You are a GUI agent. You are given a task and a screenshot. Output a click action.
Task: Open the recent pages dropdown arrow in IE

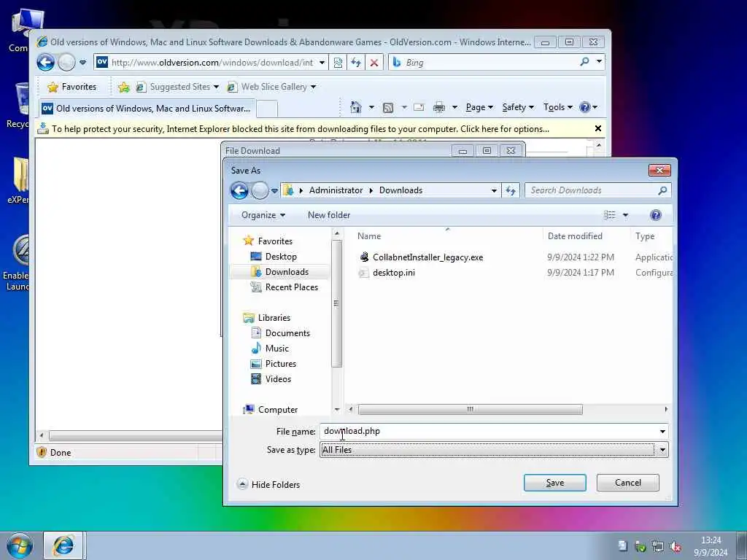pyautogui.click(x=83, y=63)
